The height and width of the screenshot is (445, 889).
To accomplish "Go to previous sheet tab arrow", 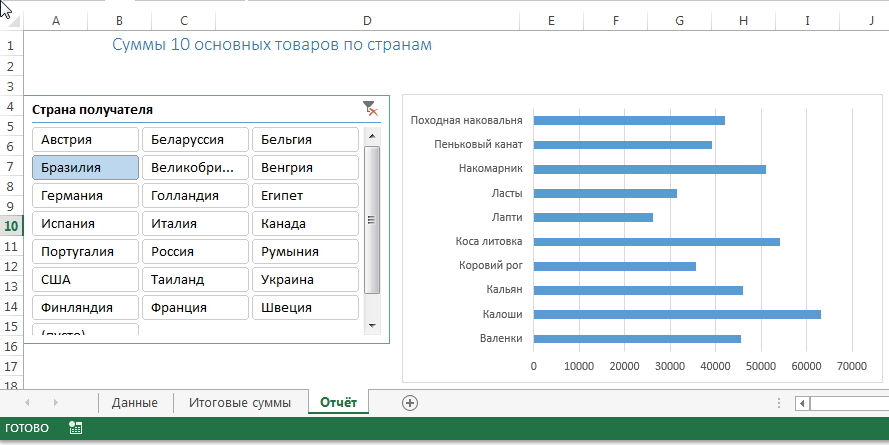I will (27, 403).
